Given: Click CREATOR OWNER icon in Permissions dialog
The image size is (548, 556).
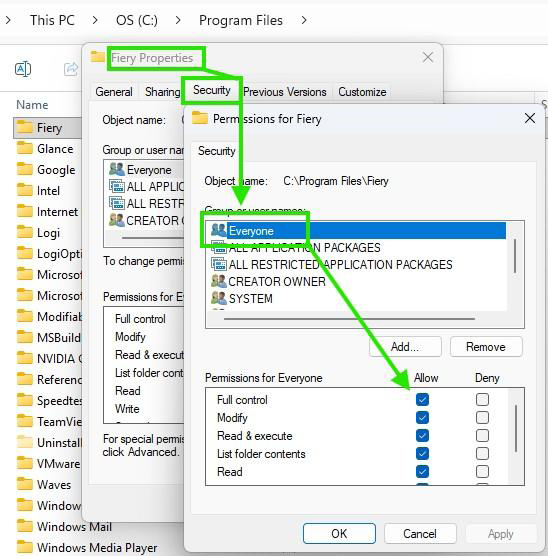Looking at the screenshot, I should tap(218, 281).
